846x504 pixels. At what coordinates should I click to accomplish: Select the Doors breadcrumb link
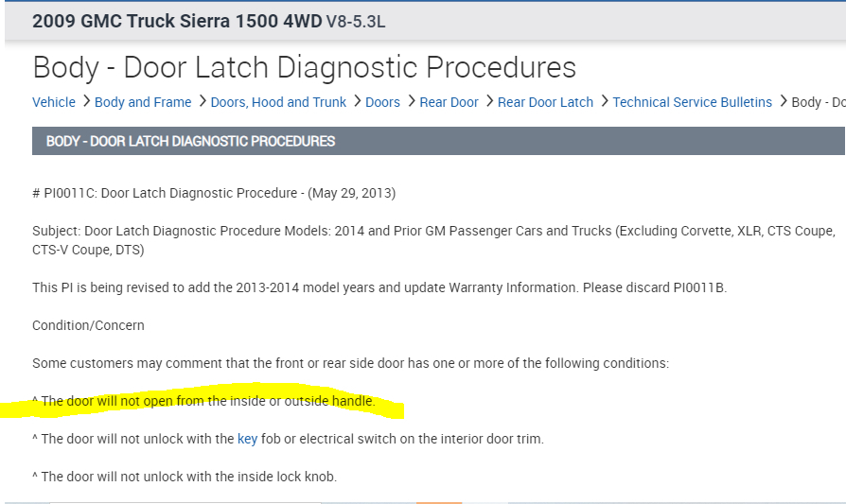pyautogui.click(x=382, y=102)
